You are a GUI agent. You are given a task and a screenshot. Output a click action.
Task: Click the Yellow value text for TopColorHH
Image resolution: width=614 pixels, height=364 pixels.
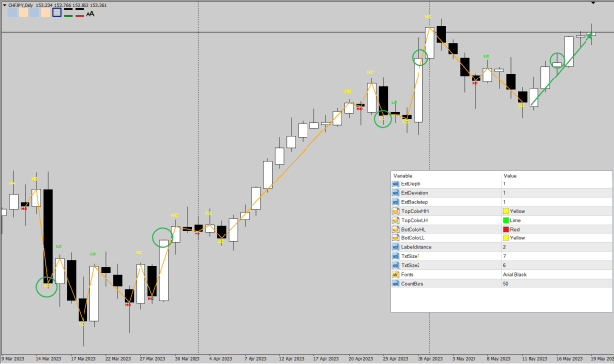[x=517, y=211]
